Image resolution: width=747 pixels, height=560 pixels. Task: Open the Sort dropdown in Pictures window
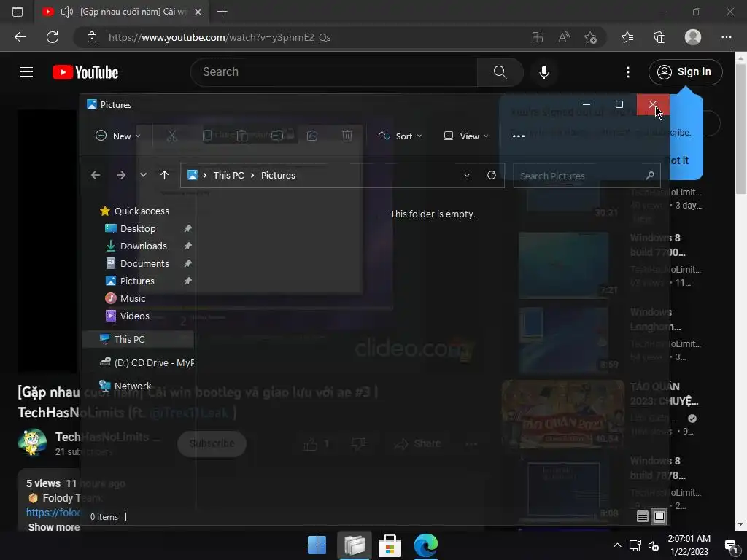tap(400, 136)
